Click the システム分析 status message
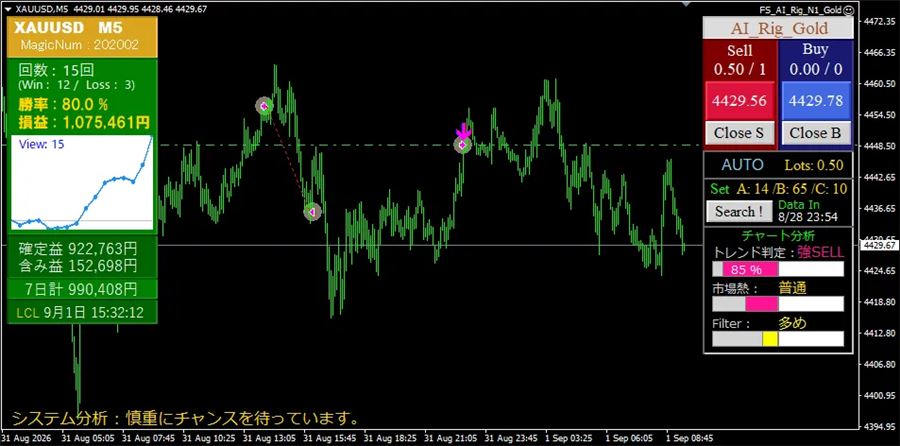The height and width of the screenshot is (446, 900). 186,418
